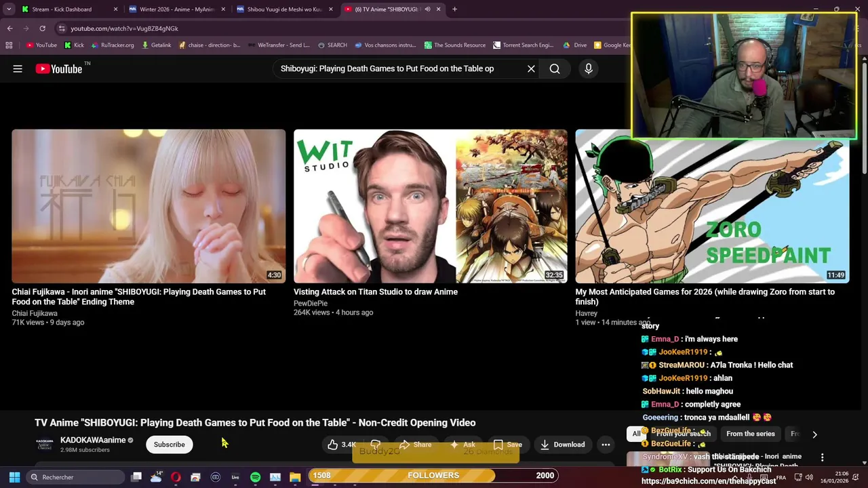This screenshot has height=488, width=868.
Task: Share this video
Action: (x=415, y=445)
